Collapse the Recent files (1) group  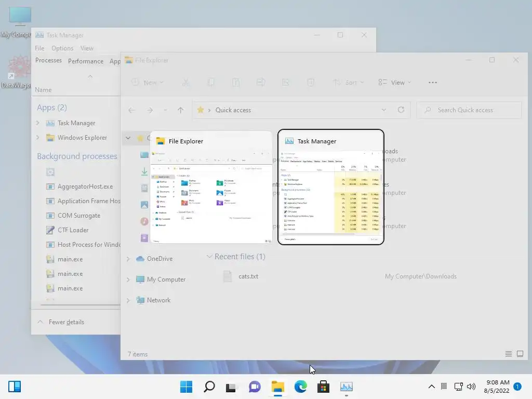[209, 257]
